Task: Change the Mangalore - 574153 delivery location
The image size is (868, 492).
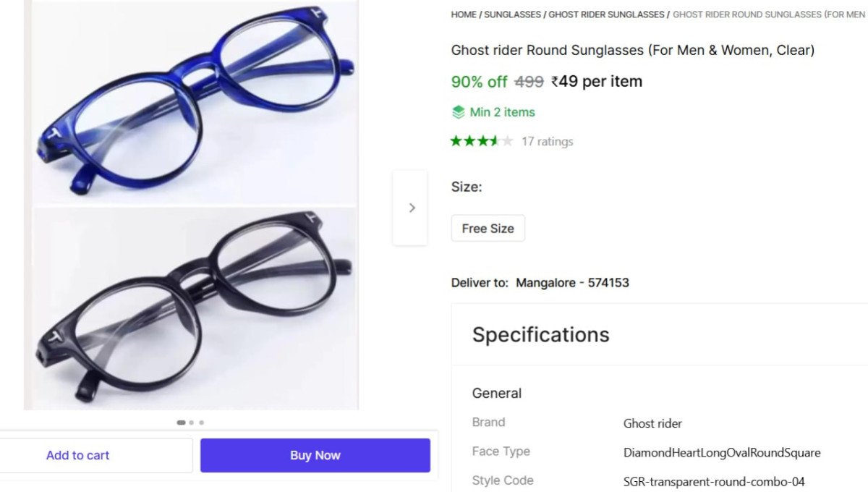Action: (x=572, y=283)
